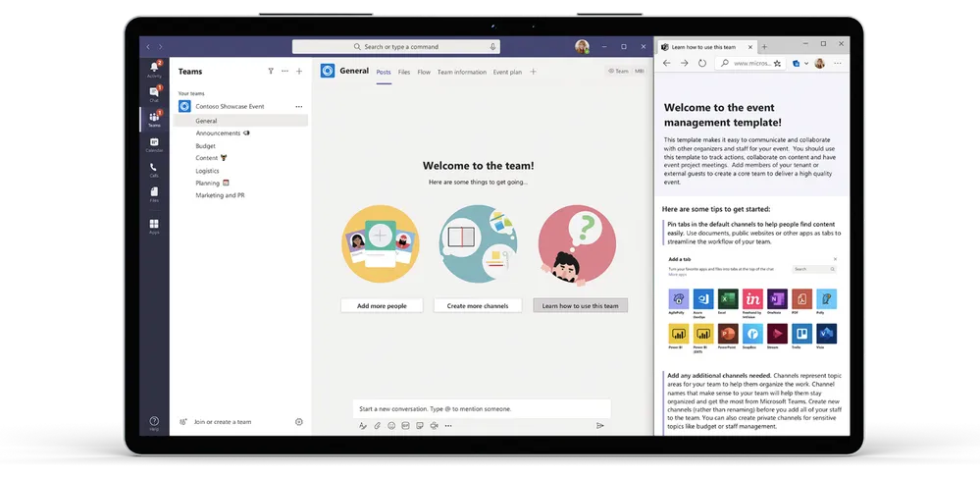Image resolution: width=980 pixels, height=477 pixels.
Task: Open Edge settings and more ellipsis
Action: pos(838,63)
